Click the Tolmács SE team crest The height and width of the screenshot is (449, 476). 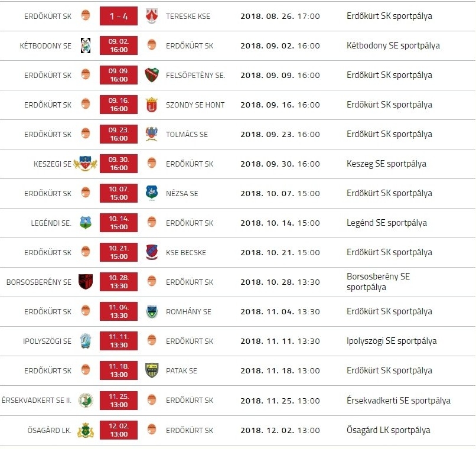[152, 134]
